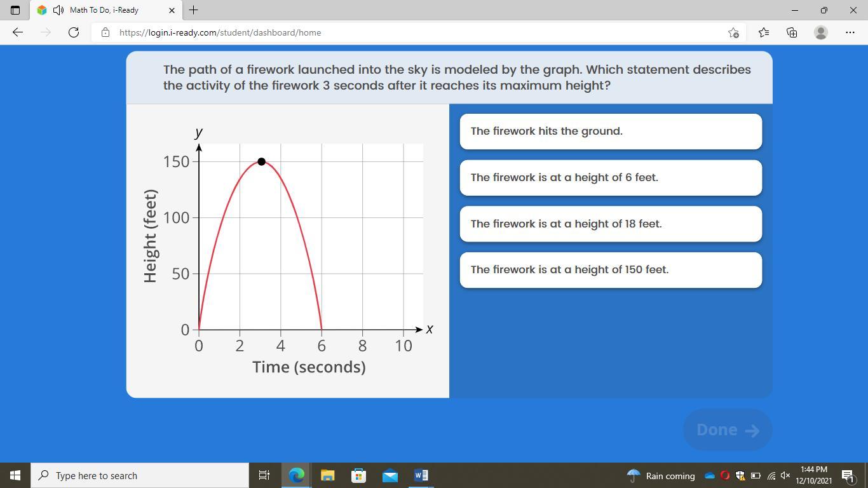Choose 'height of 6 feet' answer
The width and height of the screenshot is (868, 488).
[x=610, y=178]
